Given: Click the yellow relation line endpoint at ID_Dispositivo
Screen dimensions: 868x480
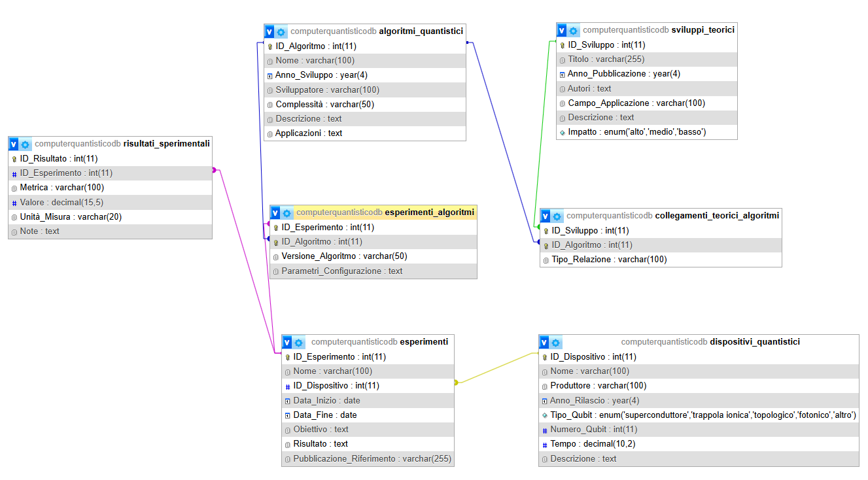Looking at the screenshot, I should click(x=457, y=383).
